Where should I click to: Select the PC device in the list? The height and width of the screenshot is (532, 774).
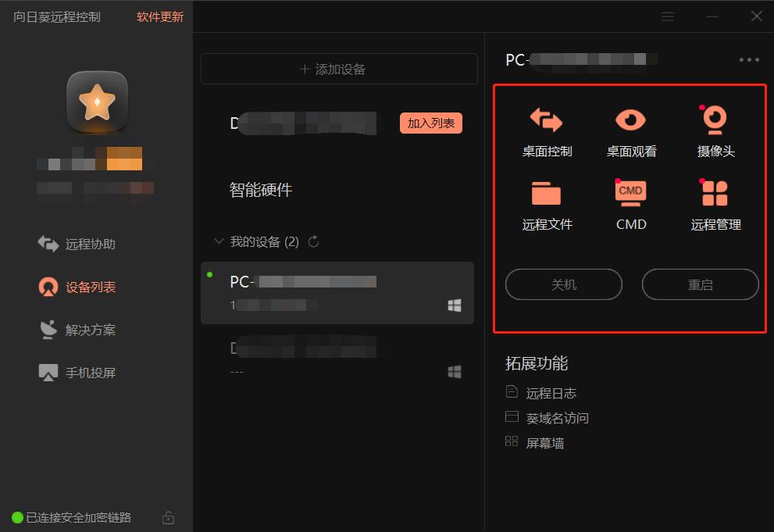pyautogui.click(x=328, y=292)
